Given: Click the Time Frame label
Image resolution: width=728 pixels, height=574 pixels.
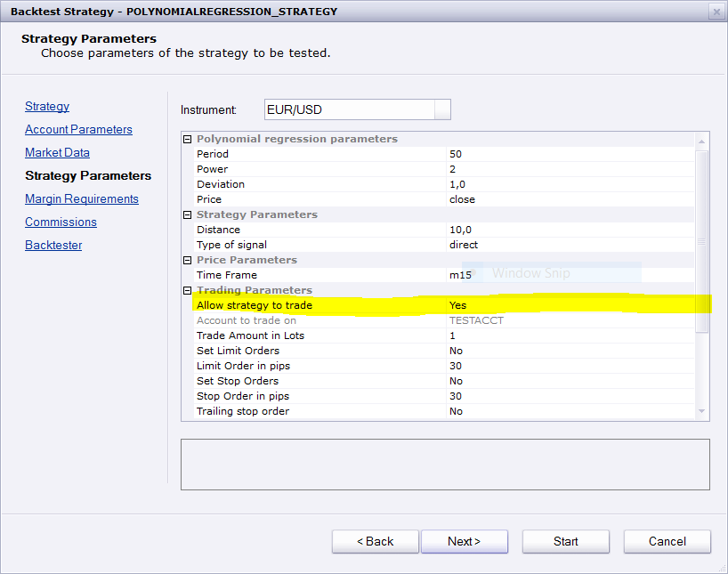Looking at the screenshot, I should tap(227, 275).
